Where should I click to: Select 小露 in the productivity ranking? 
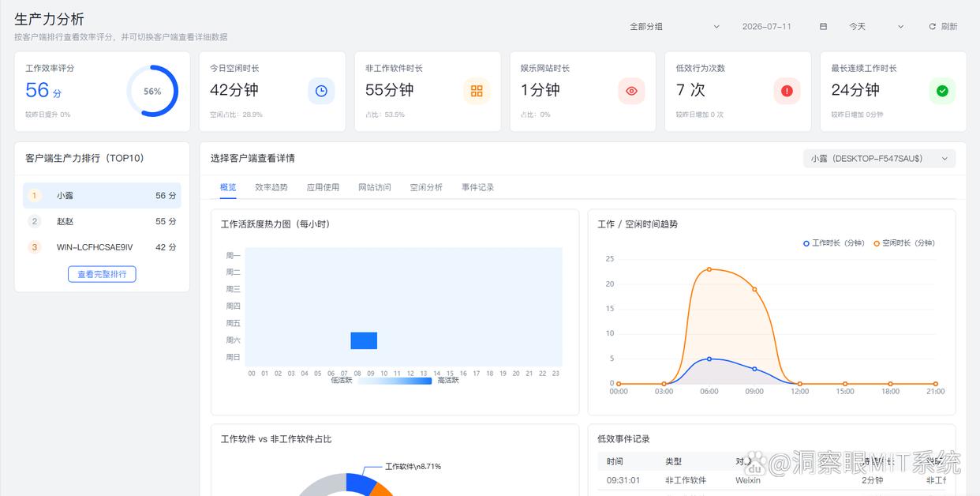tap(102, 195)
